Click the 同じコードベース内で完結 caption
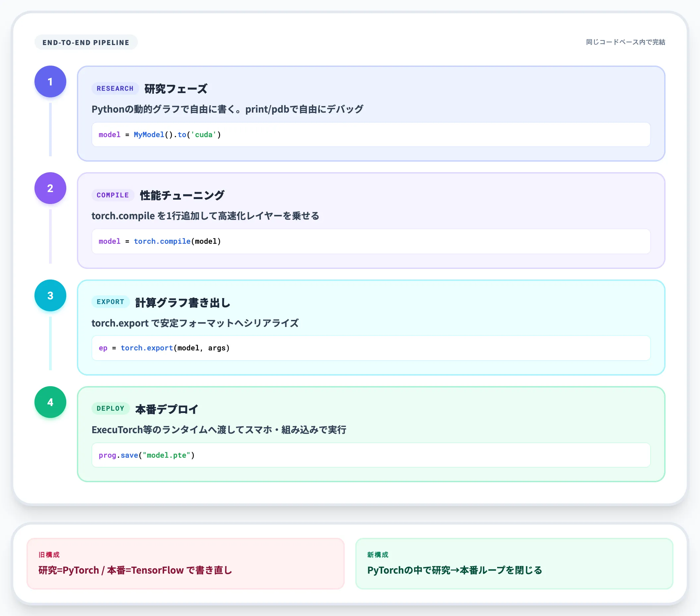The image size is (700, 616). click(625, 42)
